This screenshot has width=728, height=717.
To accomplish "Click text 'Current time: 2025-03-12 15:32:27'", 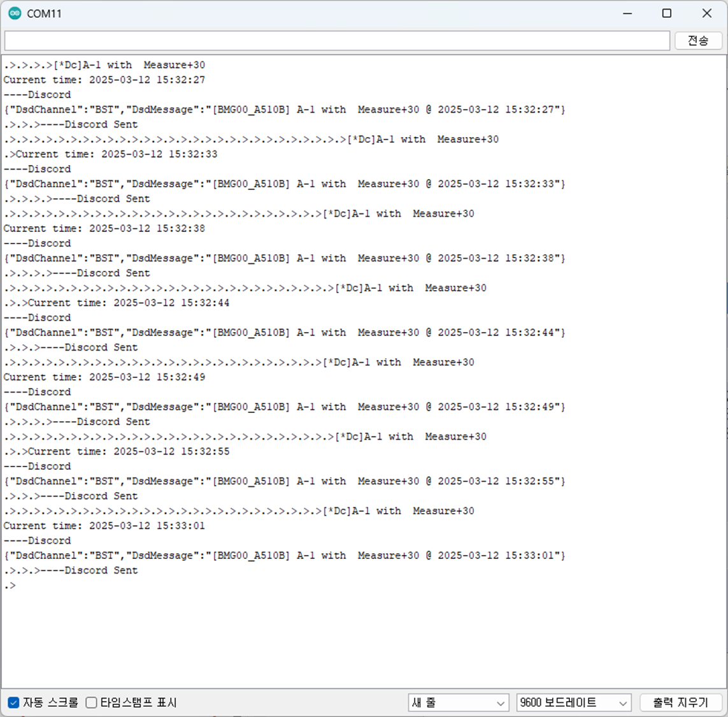I will pyautogui.click(x=104, y=80).
